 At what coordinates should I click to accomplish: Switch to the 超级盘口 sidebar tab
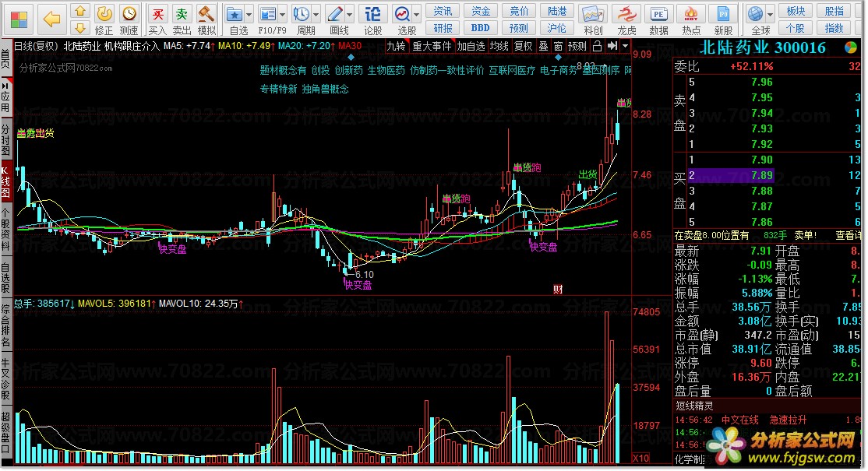5,432
